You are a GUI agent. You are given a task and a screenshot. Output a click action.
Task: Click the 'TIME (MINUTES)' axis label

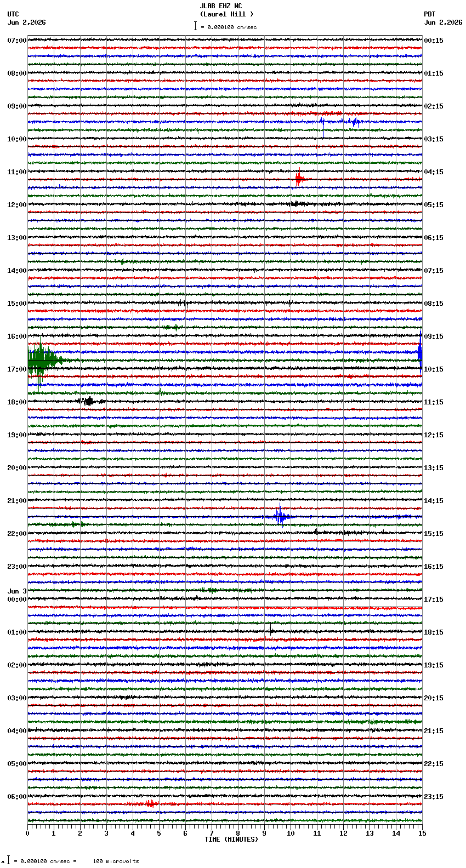tap(231, 840)
